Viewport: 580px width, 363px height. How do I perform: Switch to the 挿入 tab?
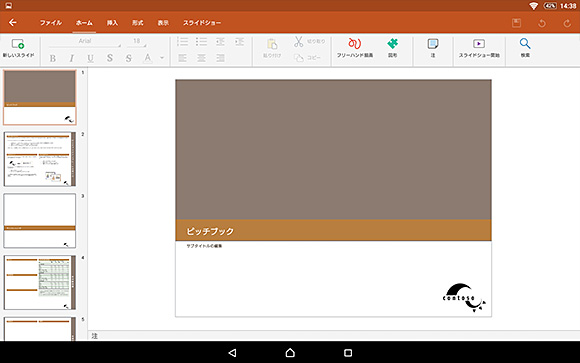coord(112,23)
